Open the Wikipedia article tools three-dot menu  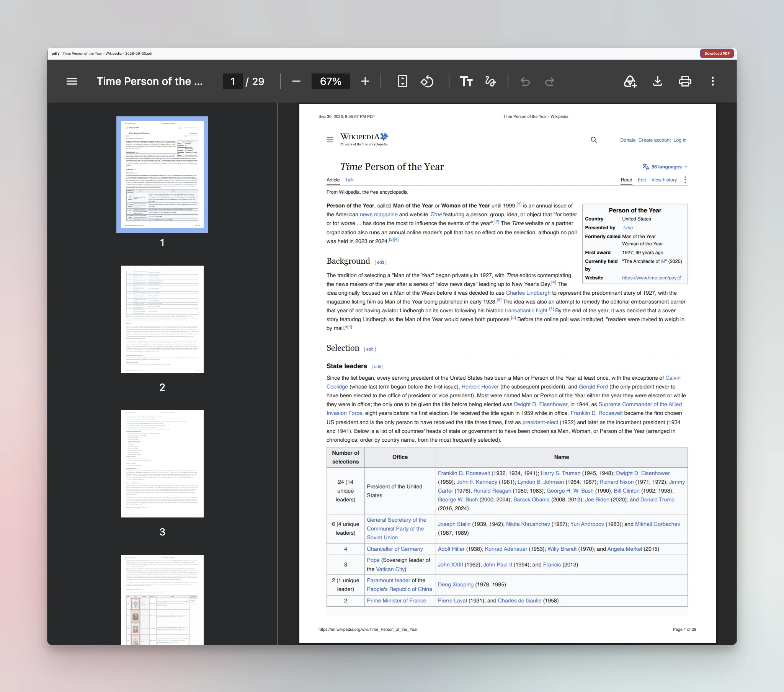point(685,180)
